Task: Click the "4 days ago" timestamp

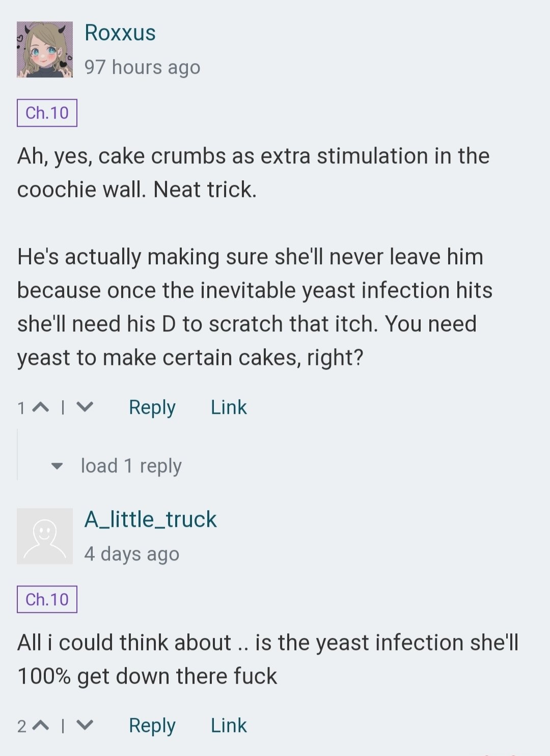Action: pos(132,554)
